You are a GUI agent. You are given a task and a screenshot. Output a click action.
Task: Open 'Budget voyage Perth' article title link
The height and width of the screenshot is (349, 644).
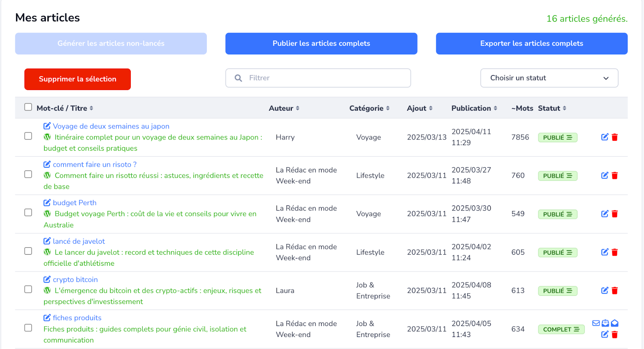pyautogui.click(x=150, y=219)
